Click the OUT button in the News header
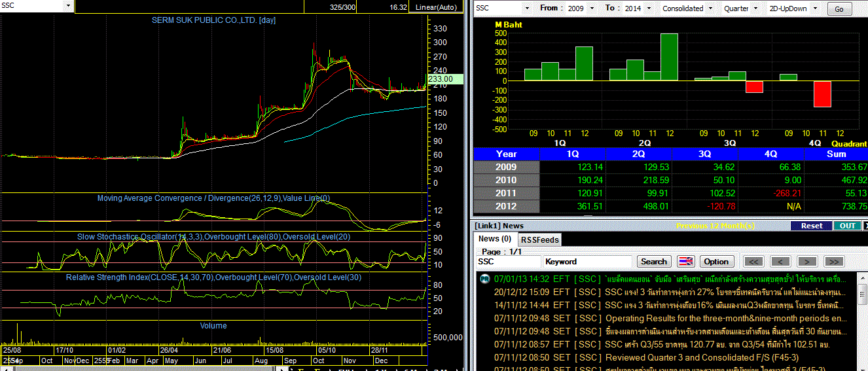The image size is (868, 371). point(847,226)
